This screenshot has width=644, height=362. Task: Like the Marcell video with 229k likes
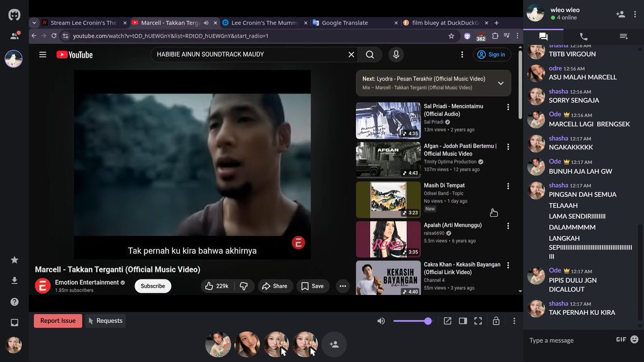click(x=217, y=286)
